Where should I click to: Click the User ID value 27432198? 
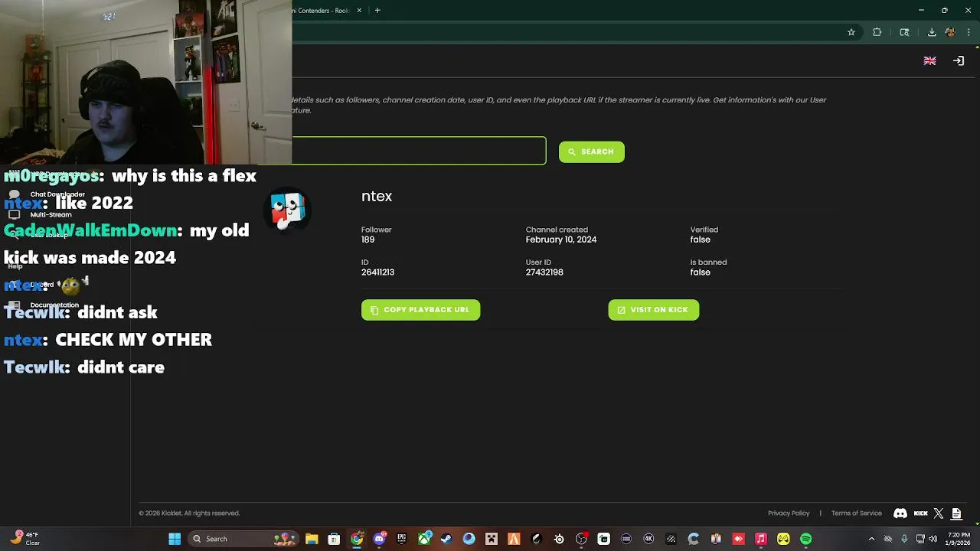[x=544, y=272]
